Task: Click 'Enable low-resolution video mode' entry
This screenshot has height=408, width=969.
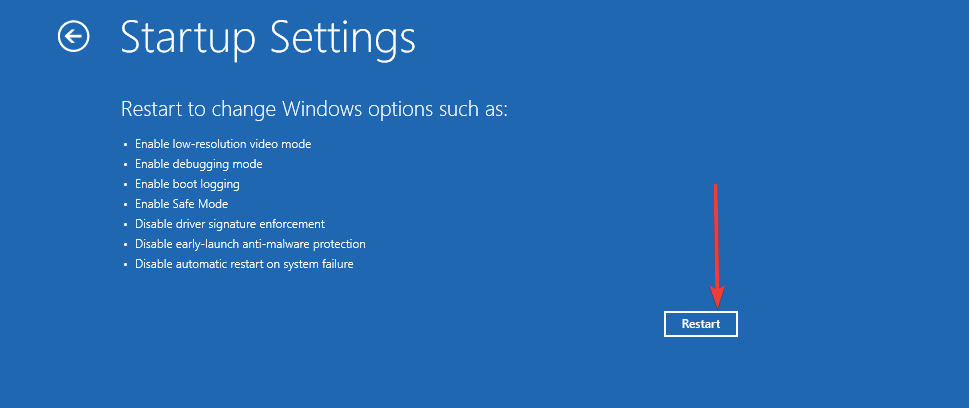Action: click(x=223, y=144)
